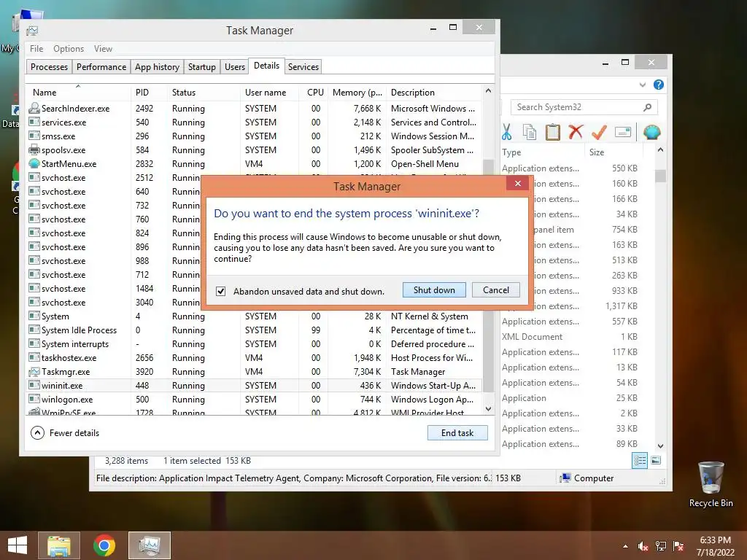747x560 pixels.
Task: Select StartMenu.exe icon in process list
Action: pyautogui.click(x=34, y=164)
